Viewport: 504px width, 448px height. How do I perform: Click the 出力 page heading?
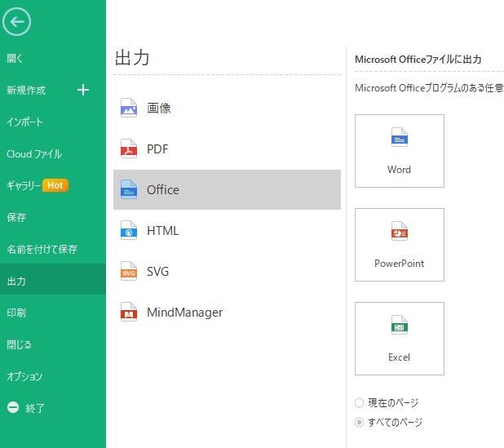132,58
